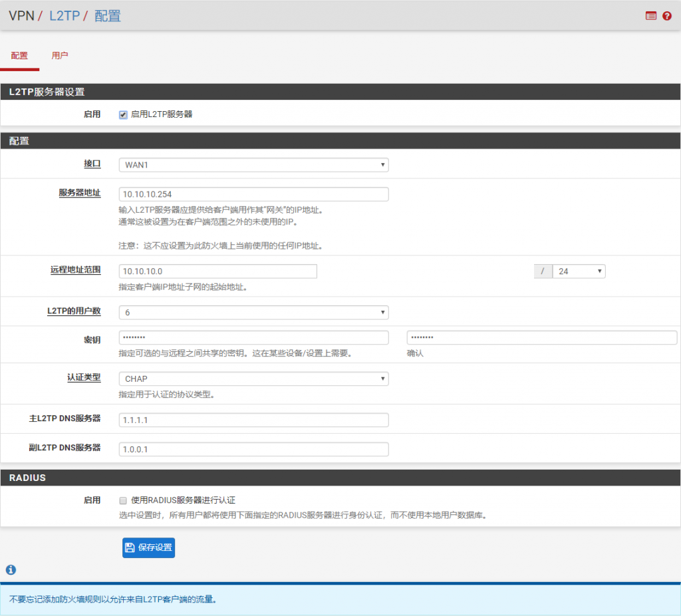Click the red help question-mark icon
Image resolution: width=681 pixels, height=616 pixels.
pos(667,16)
